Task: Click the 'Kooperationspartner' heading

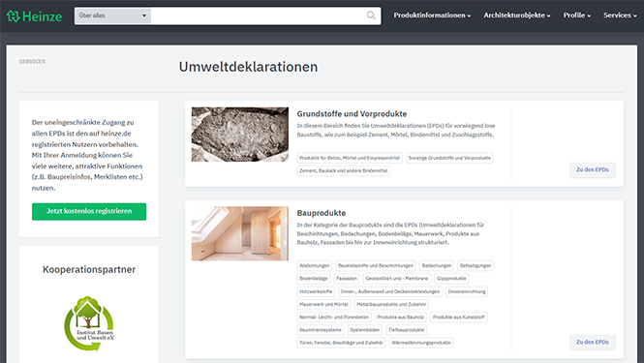Action: coord(89,270)
